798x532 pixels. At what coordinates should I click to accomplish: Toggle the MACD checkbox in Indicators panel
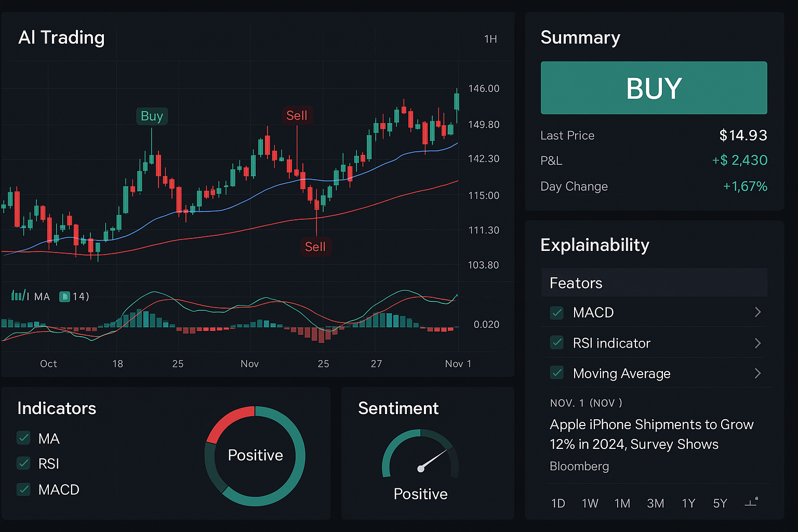[x=23, y=489]
